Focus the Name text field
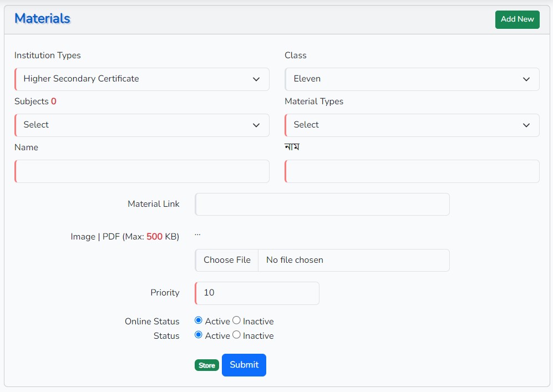Viewport: 553px width, 392px height. [142, 171]
